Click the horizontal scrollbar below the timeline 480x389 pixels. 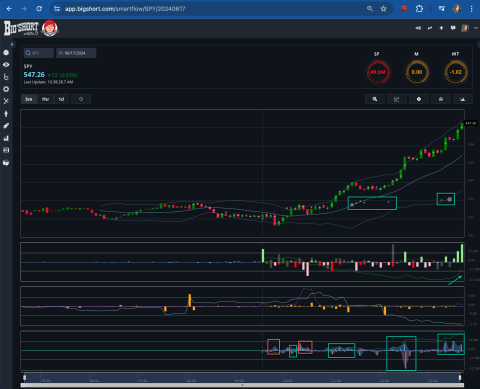pyautogui.click(x=242, y=385)
